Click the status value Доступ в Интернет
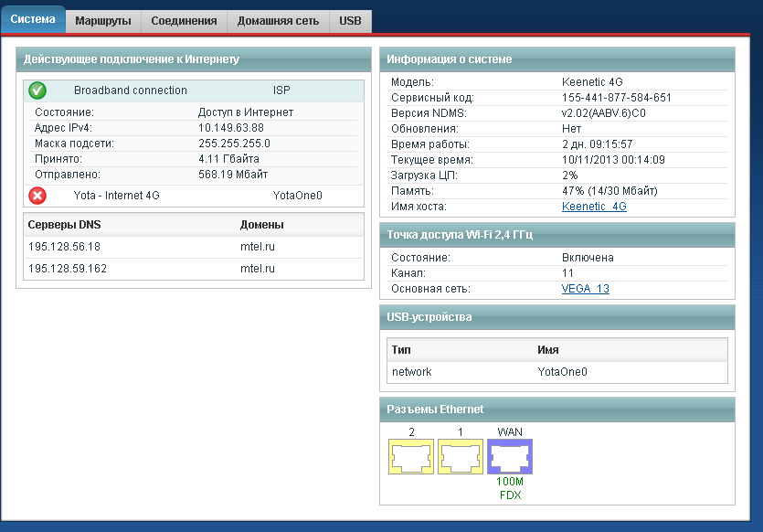 (246, 112)
